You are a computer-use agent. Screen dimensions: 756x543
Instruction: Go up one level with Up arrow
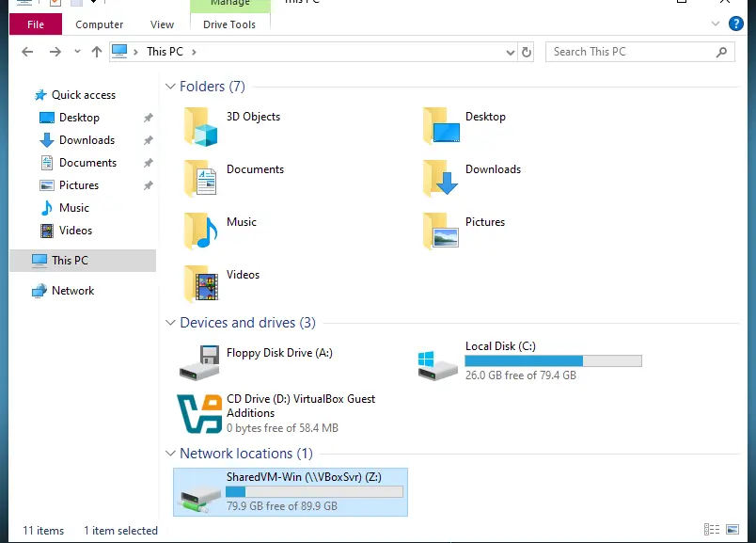point(97,52)
